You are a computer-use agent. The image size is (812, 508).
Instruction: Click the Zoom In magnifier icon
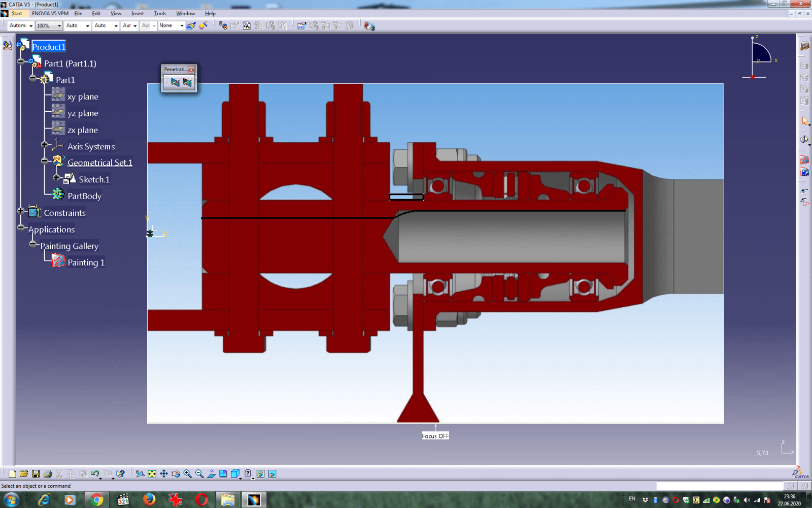pyautogui.click(x=188, y=473)
